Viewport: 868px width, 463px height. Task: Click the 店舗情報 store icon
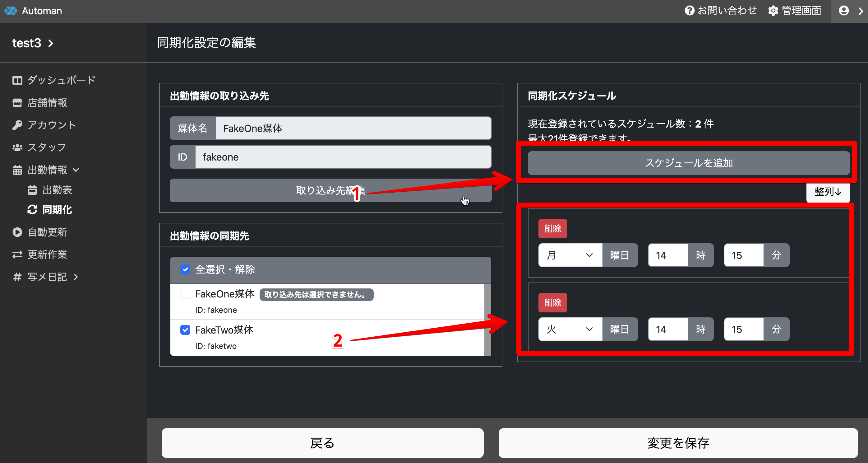[17, 102]
